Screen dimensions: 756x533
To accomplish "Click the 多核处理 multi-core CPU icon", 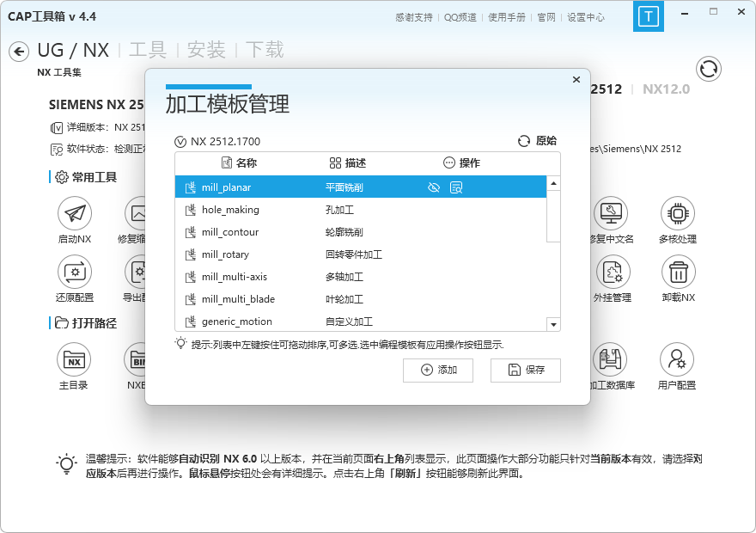I will (677, 212).
